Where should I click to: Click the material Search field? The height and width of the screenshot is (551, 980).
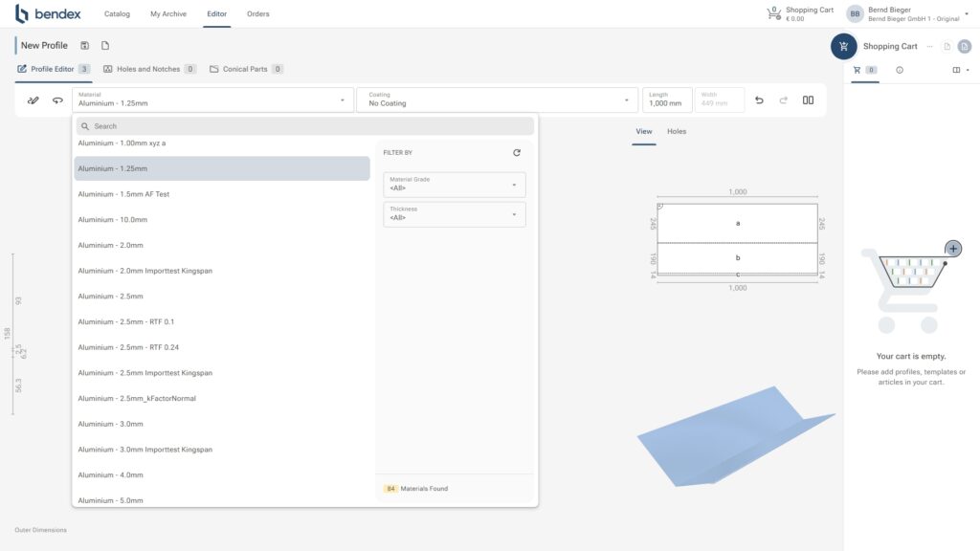coord(304,126)
